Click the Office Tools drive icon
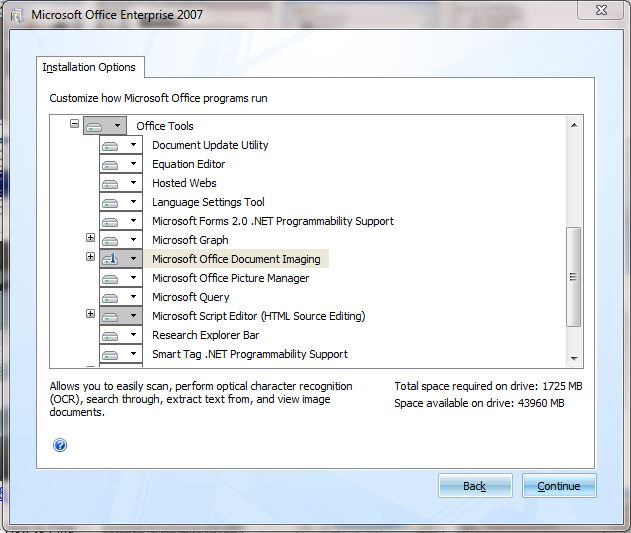This screenshot has height=533, width=631. pyautogui.click(x=94, y=127)
